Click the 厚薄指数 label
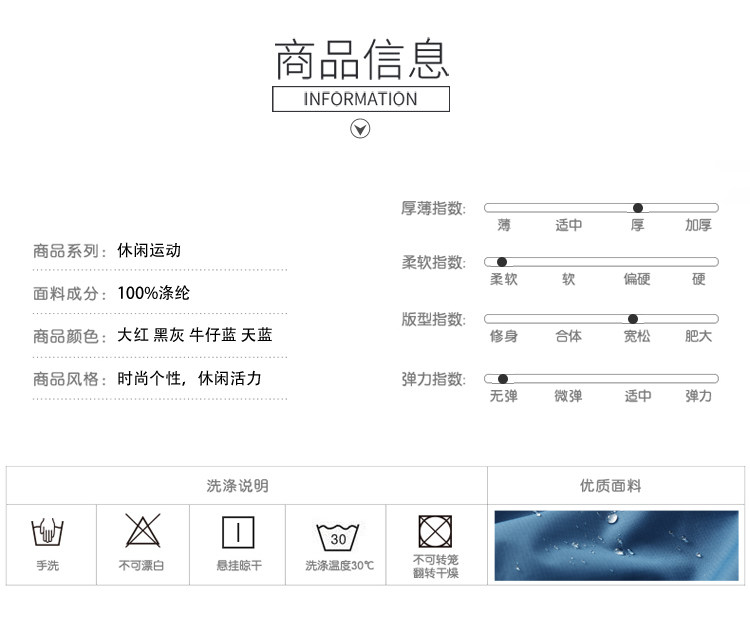Image resolution: width=750 pixels, height=619 pixels. coord(433,208)
